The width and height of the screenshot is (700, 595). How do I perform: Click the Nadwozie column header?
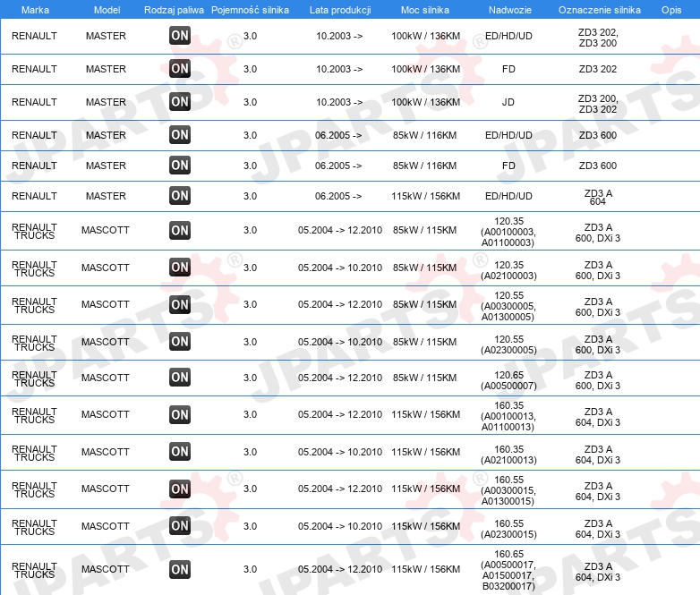pyautogui.click(x=510, y=10)
